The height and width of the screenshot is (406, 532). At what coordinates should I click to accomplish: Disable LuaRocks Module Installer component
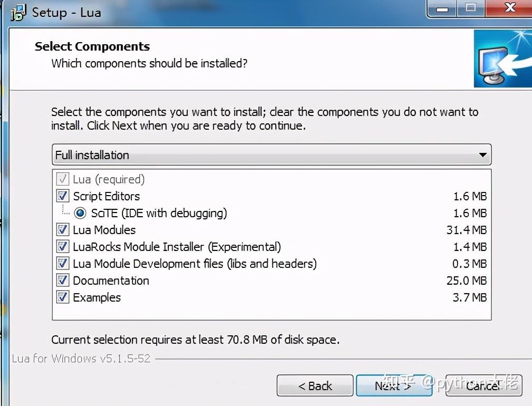[x=63, y=247]
